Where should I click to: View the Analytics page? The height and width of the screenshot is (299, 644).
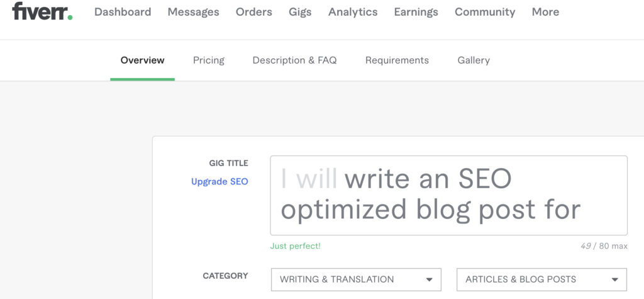(x=353, y=12)
